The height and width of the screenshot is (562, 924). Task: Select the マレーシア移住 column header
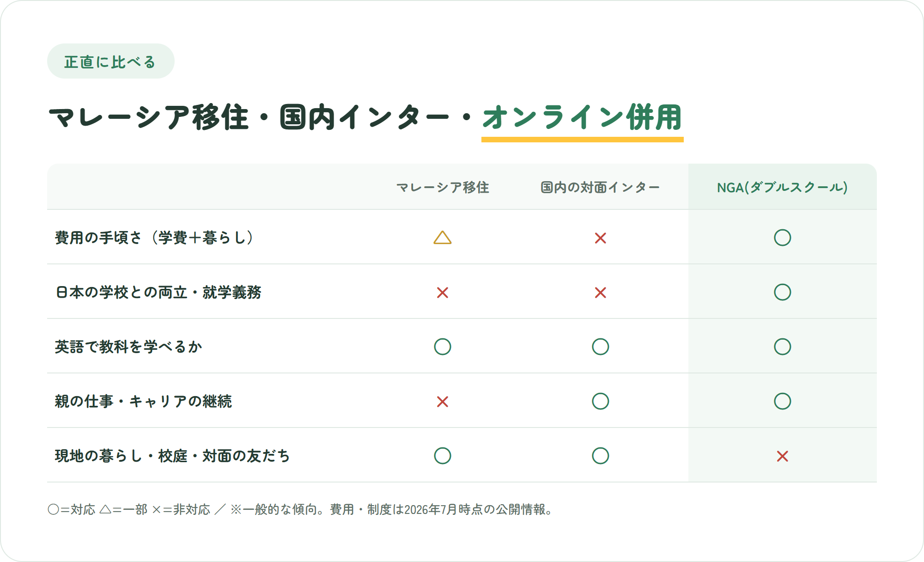(443, 187)
